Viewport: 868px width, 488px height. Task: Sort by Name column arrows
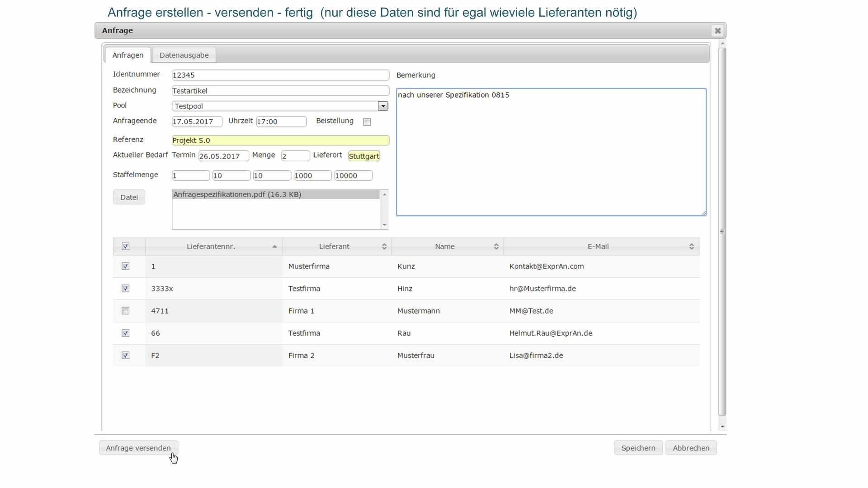point(496,246)
